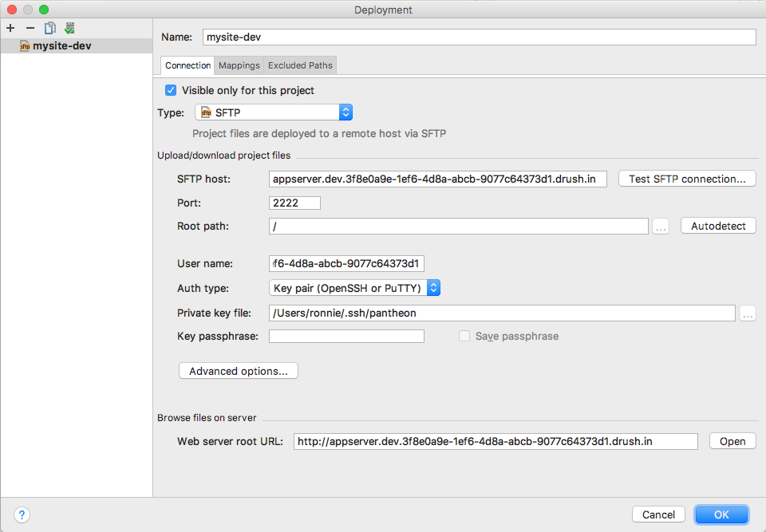Browse for Root path using ellipsis button
Image resolution: width=766 pixels, height=532 pixels.
(660, 226)
